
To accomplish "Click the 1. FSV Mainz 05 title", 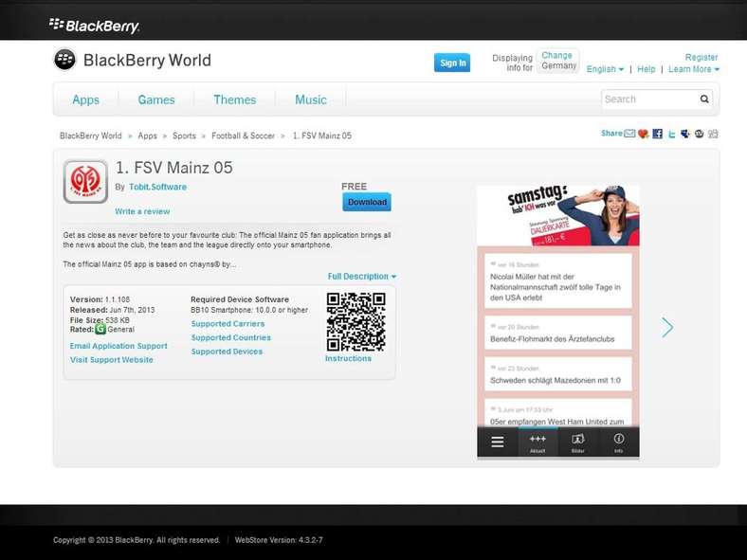I will (173, 168).
